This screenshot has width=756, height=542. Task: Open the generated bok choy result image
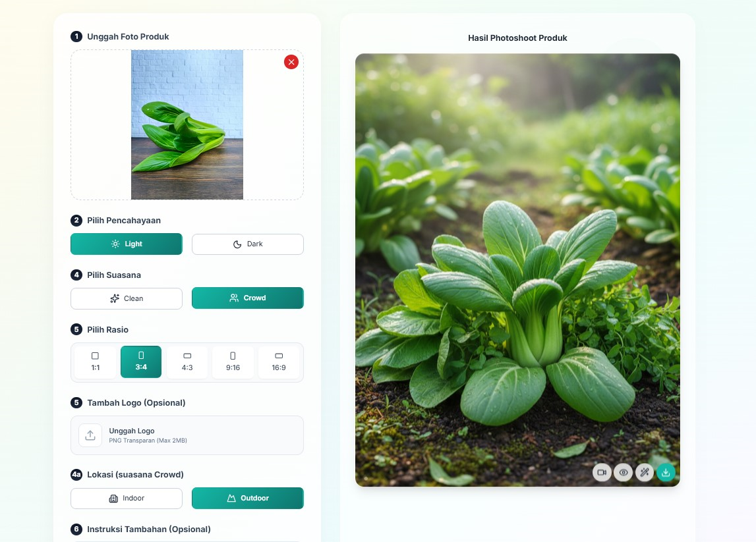point(517,270)
